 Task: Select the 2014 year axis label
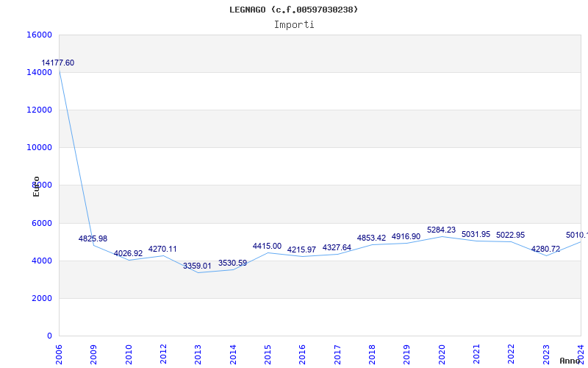point(233,355)
